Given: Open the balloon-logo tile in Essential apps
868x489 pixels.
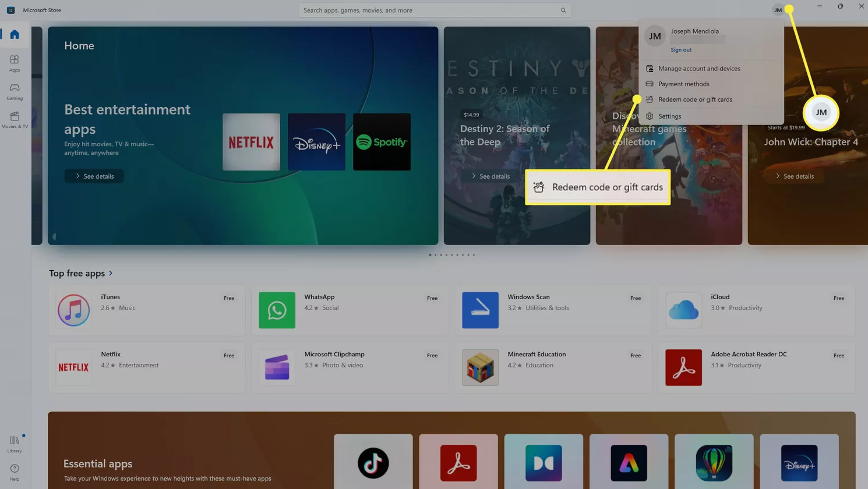Looking at the screenshot, I should [714, 462].
